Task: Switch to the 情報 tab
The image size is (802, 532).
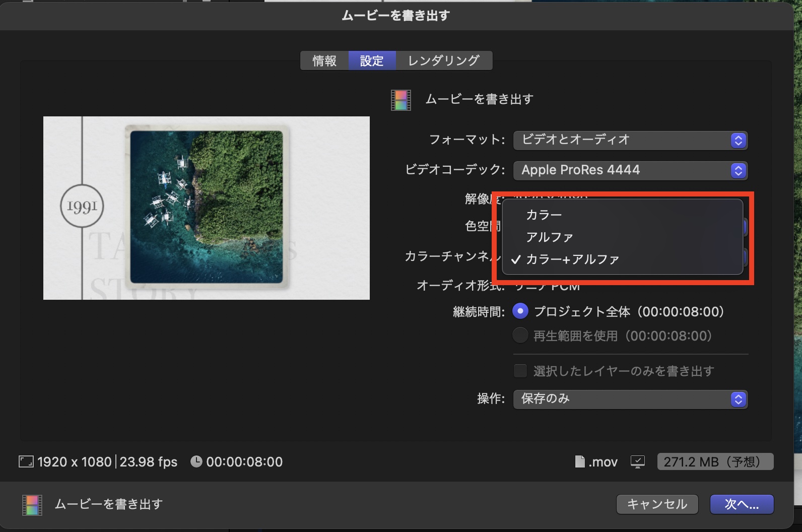Action: [324, 61]
